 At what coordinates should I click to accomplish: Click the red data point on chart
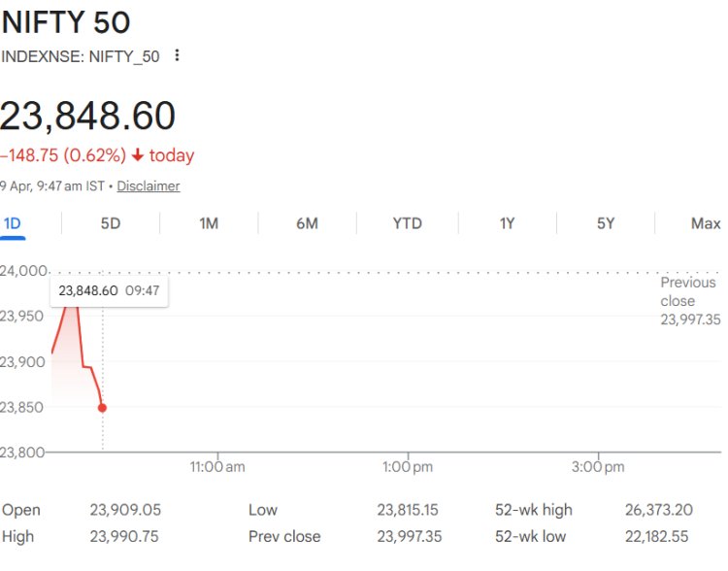(x=103, y=408)
